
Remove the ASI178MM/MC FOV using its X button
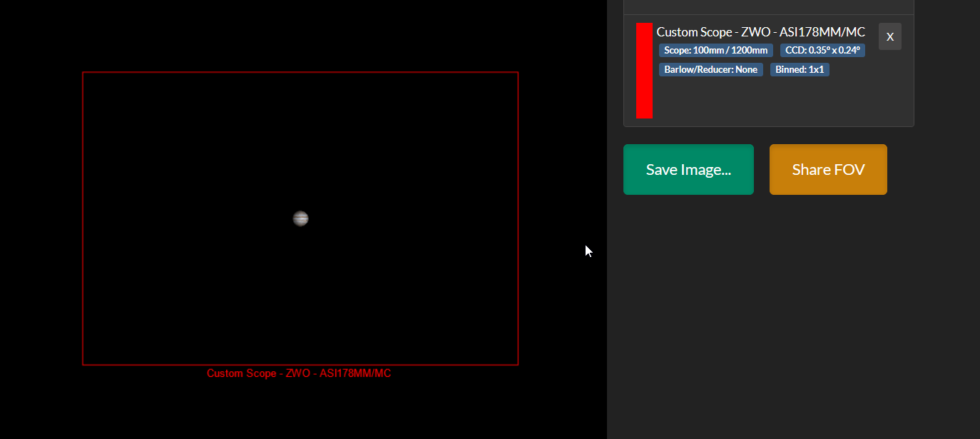(889, 36)
